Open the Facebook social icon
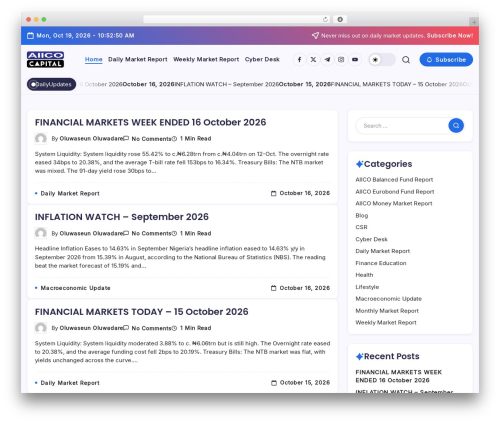500x423 pixels. coord(299,60)
